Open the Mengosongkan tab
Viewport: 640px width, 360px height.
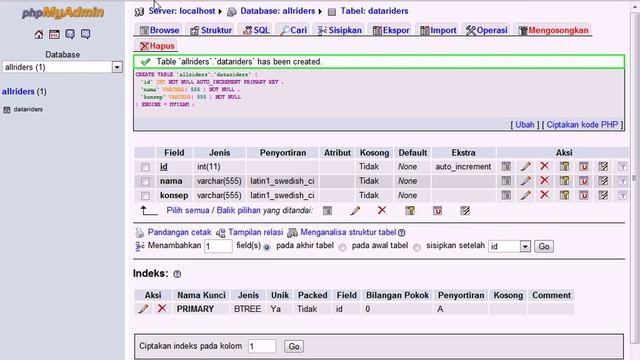553,30
